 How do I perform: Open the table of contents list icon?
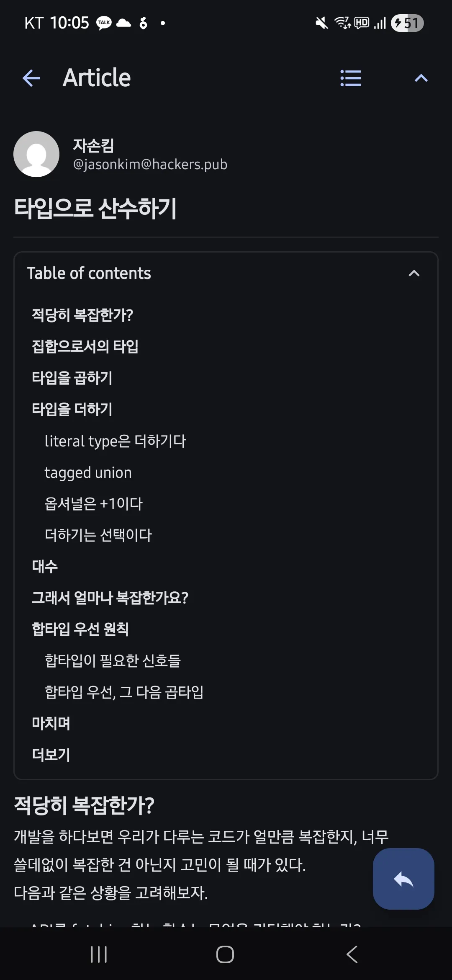350,78
